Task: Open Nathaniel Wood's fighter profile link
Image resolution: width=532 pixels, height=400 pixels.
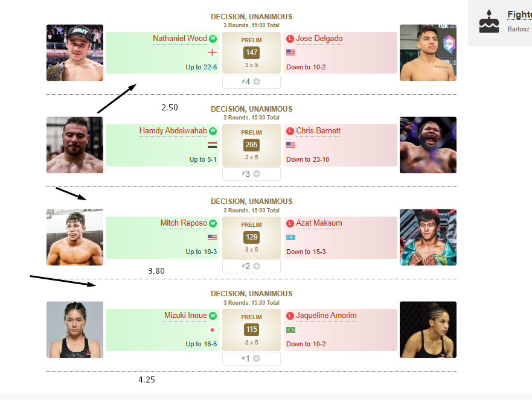Action: click(179, 39)
